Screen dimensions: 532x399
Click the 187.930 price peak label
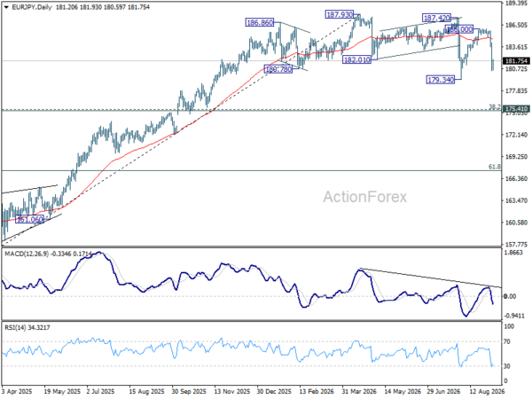(340, 14)
